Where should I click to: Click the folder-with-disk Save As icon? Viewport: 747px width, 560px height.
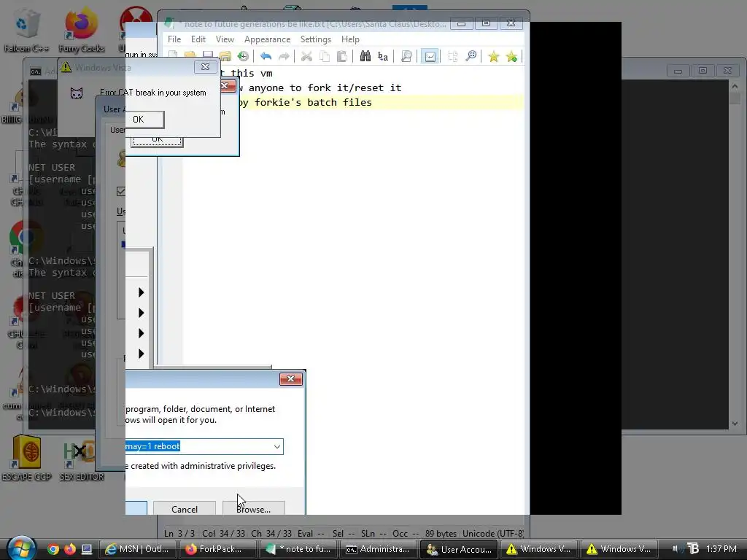[225, 56]
